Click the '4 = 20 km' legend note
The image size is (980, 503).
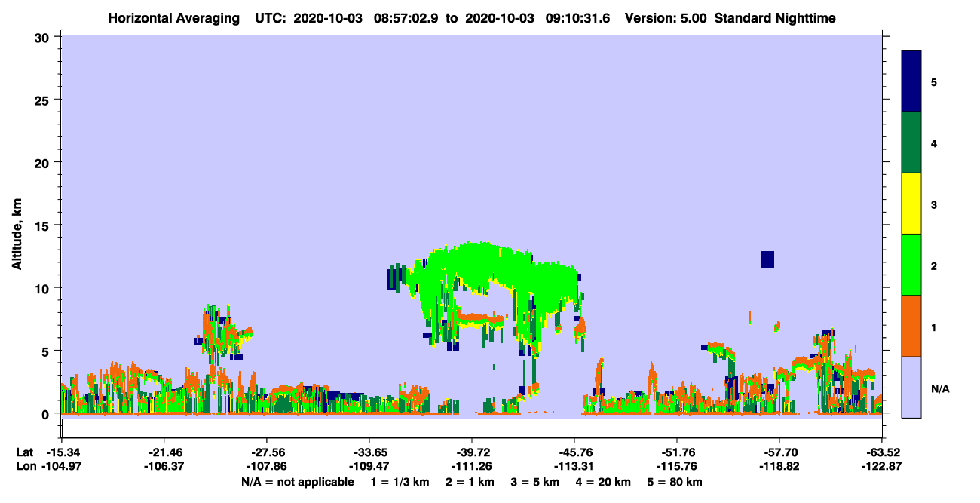[603, 482]
